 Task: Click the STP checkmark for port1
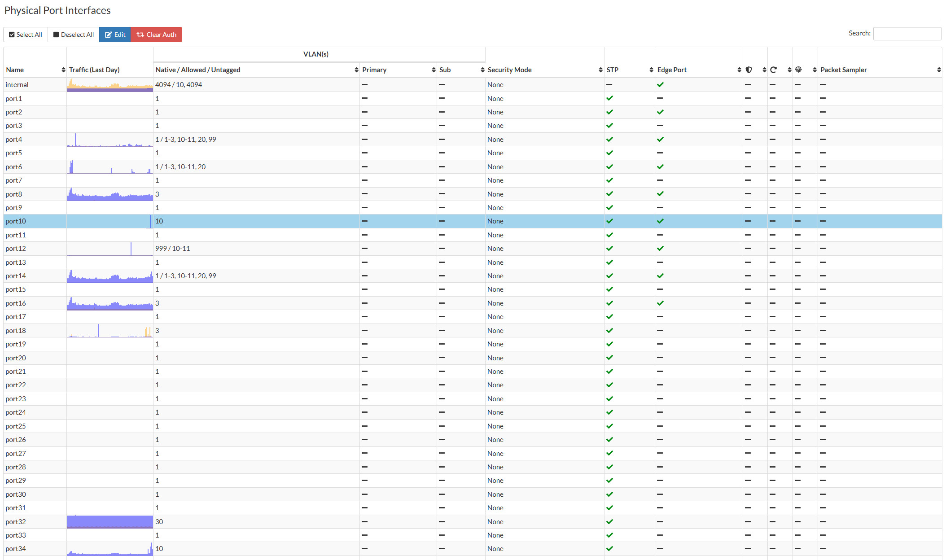(x=609, y=98)
